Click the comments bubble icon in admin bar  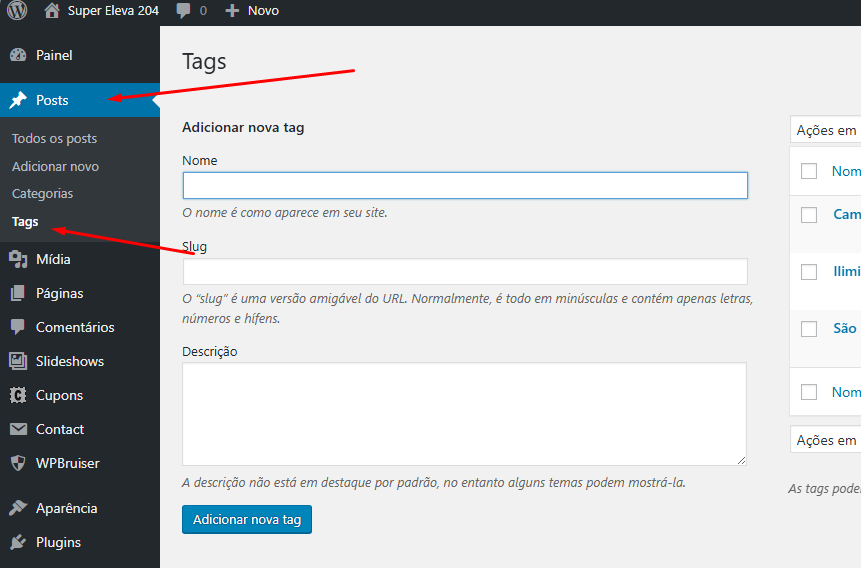pos(183,11)
